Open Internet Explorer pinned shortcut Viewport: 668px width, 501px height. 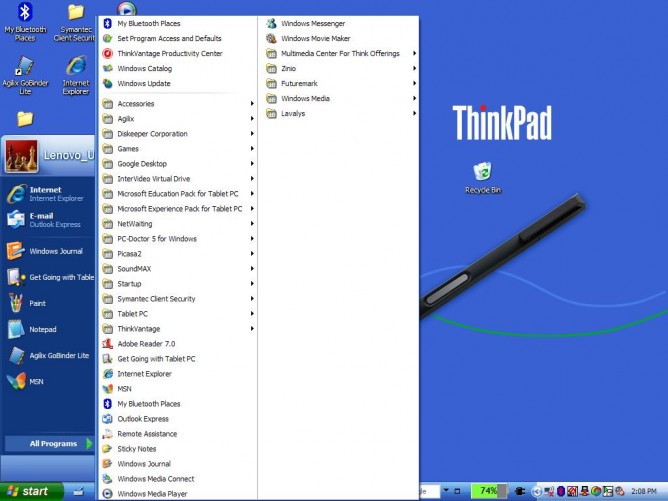point(45,193)
